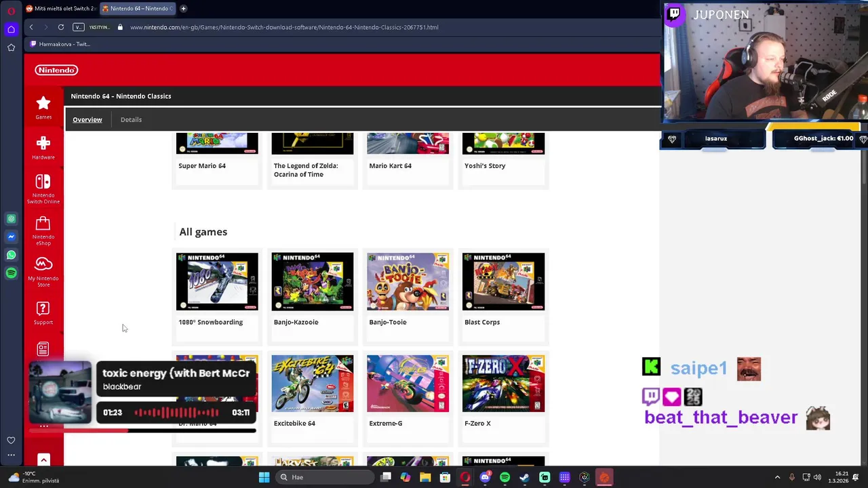Open the Extreme-G title link
This screenshot has width=868, height=488.
[x=386, y=423]
